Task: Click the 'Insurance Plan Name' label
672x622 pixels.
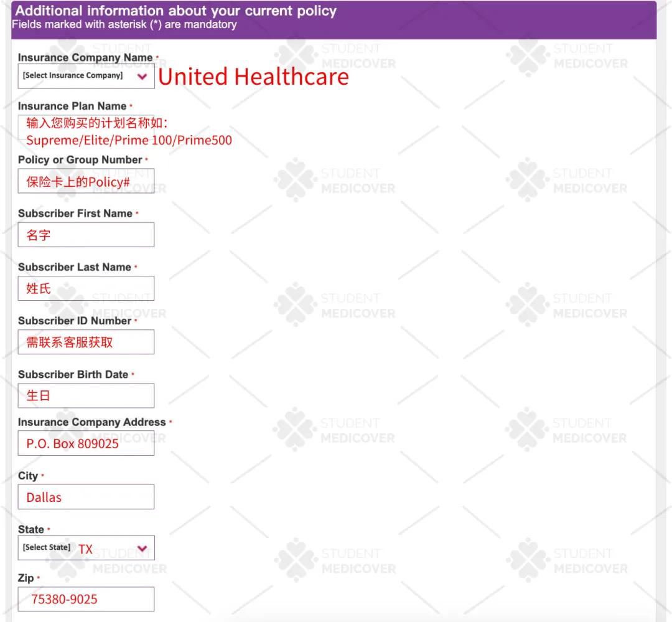Action: (72, 106)
